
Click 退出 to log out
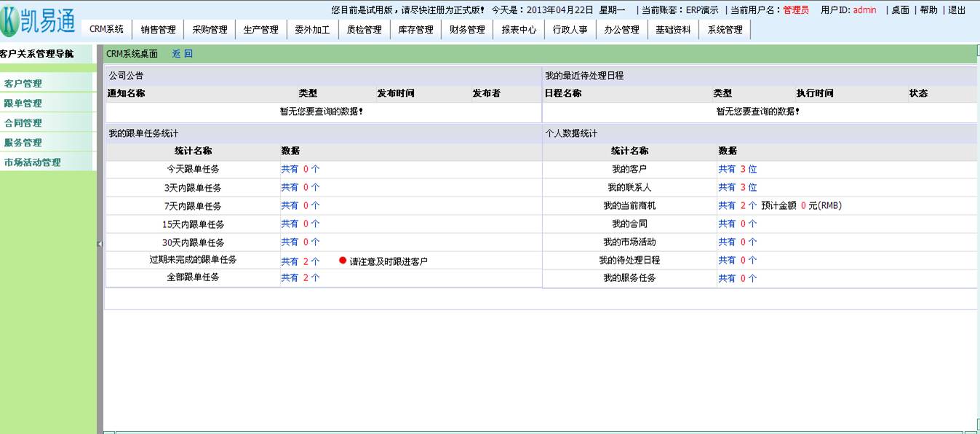[x=957, y=10]
